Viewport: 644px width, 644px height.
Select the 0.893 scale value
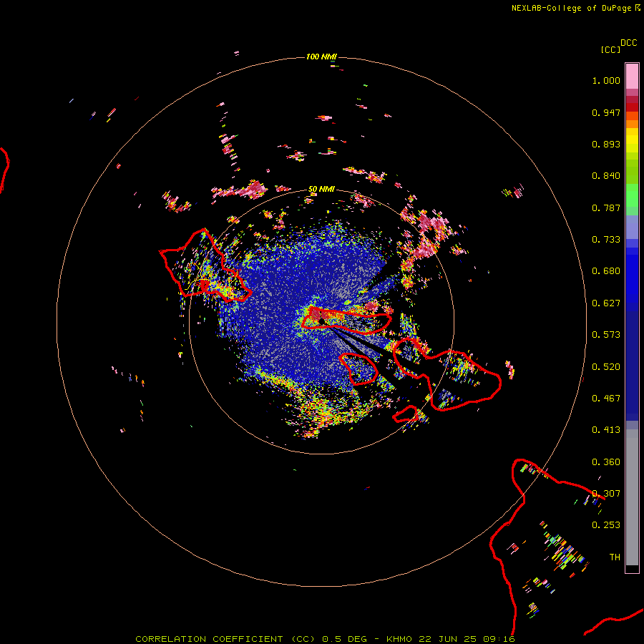pyautogui.click(x=606, y=144)
